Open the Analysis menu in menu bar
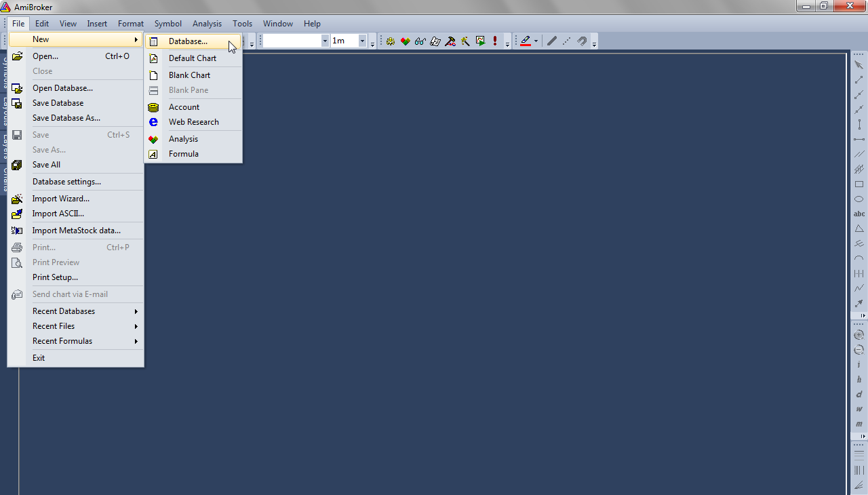This screenshot has width=868, height=495. (207, 24)
